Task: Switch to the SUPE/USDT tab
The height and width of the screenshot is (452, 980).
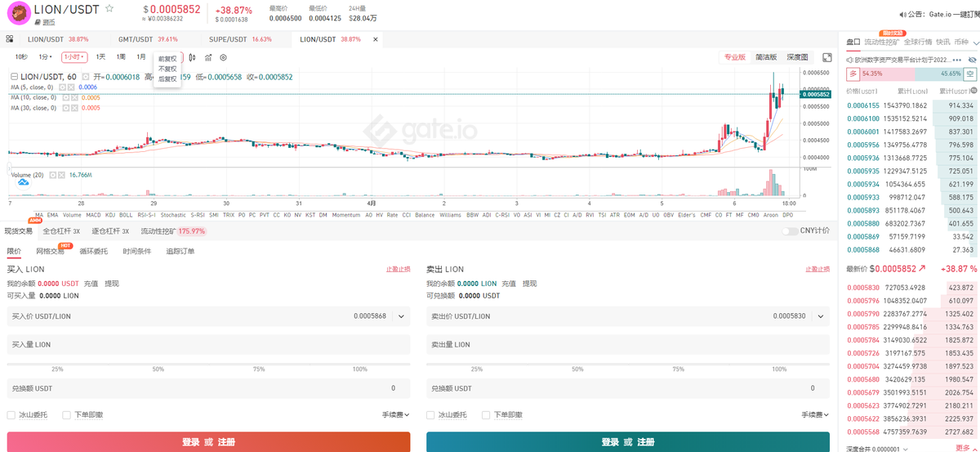Action: (x=240, y=39)
